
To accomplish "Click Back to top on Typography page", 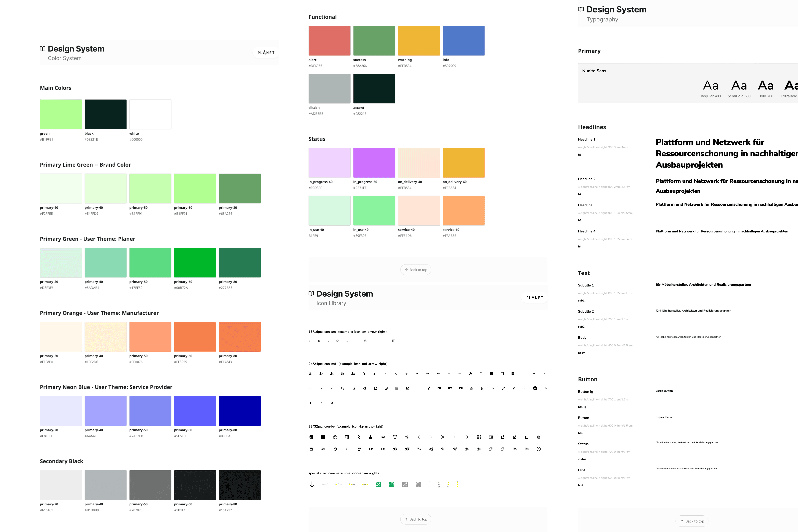I will point(692,521).
